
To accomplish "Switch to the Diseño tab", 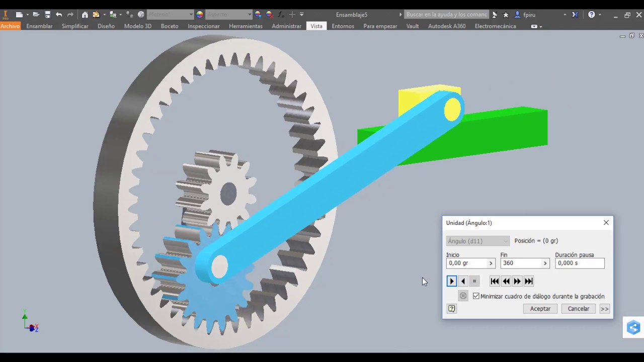I will click(106, 26).
